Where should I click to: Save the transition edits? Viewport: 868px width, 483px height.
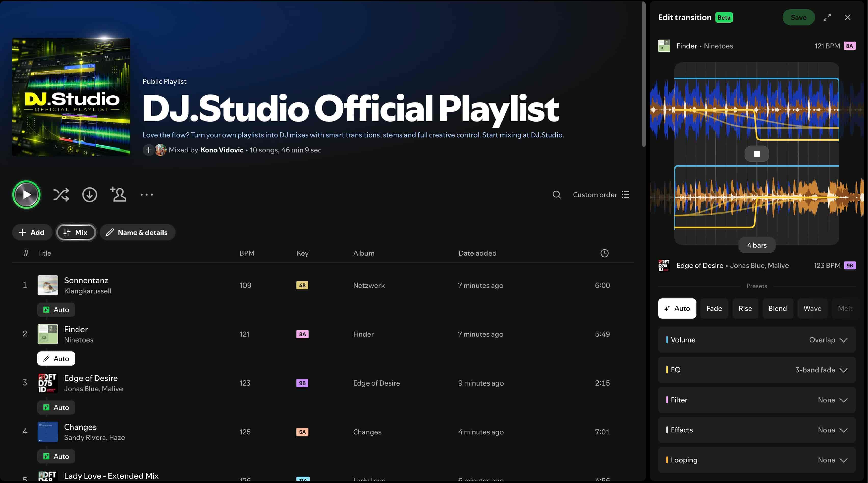[x=798, y=17]
